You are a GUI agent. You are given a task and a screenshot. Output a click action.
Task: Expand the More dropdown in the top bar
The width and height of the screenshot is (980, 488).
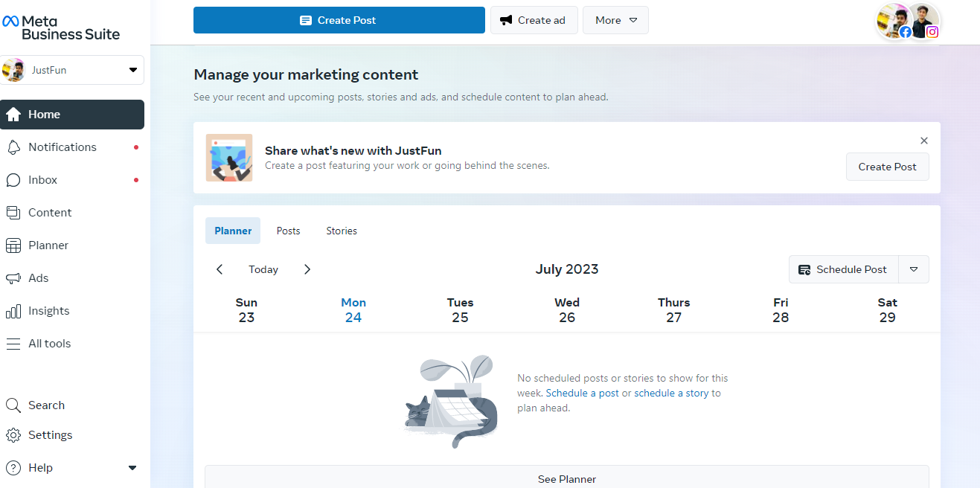615,20
